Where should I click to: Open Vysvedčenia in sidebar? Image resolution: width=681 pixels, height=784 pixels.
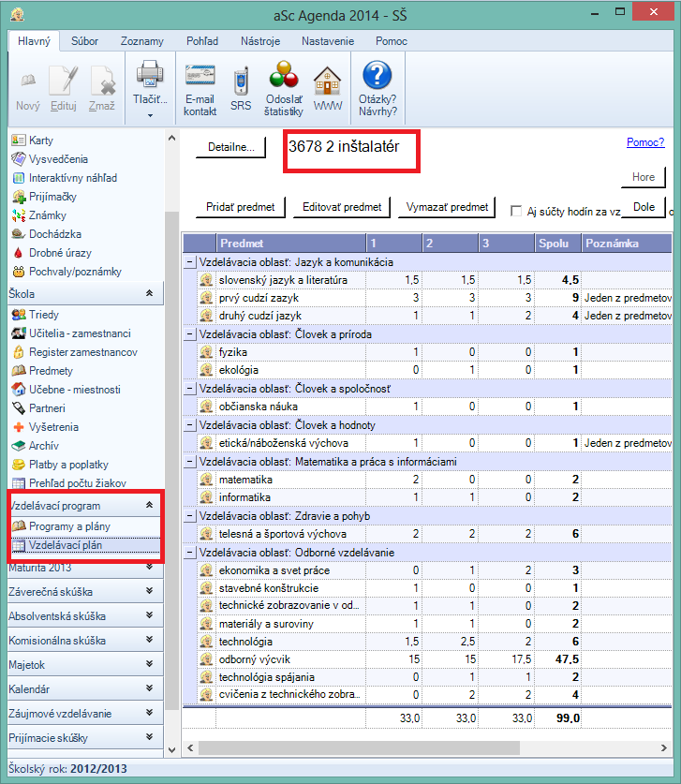[x=50, y=159]
